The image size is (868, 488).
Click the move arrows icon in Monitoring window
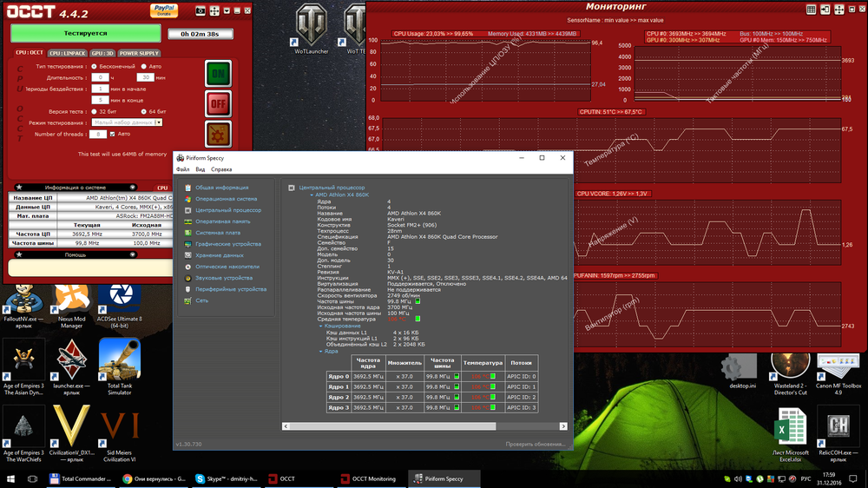(x=838, y=10)
